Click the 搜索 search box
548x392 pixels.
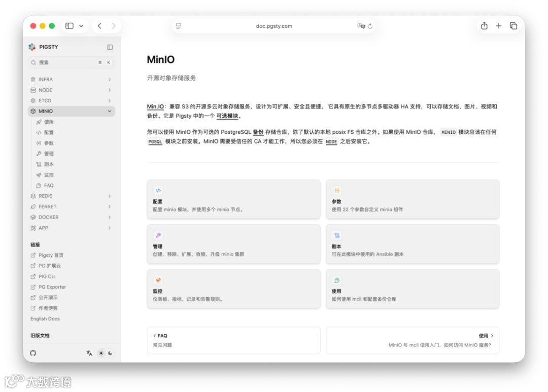coord(71,62)
